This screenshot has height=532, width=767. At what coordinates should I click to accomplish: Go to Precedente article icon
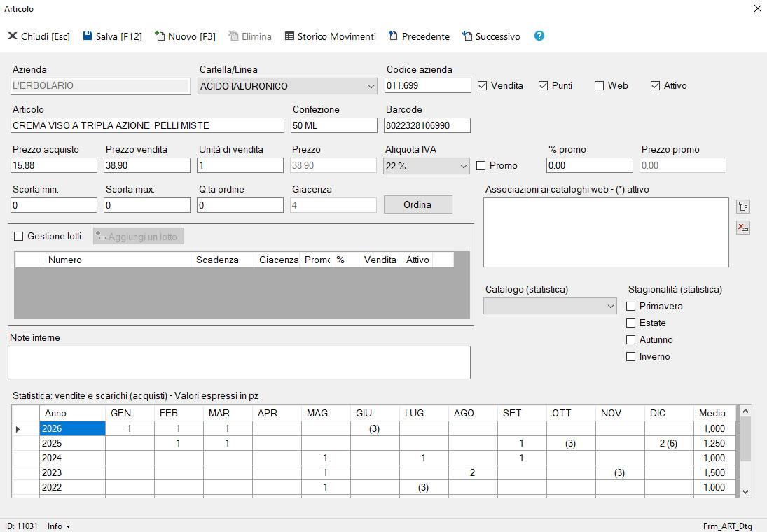point(393,36)
